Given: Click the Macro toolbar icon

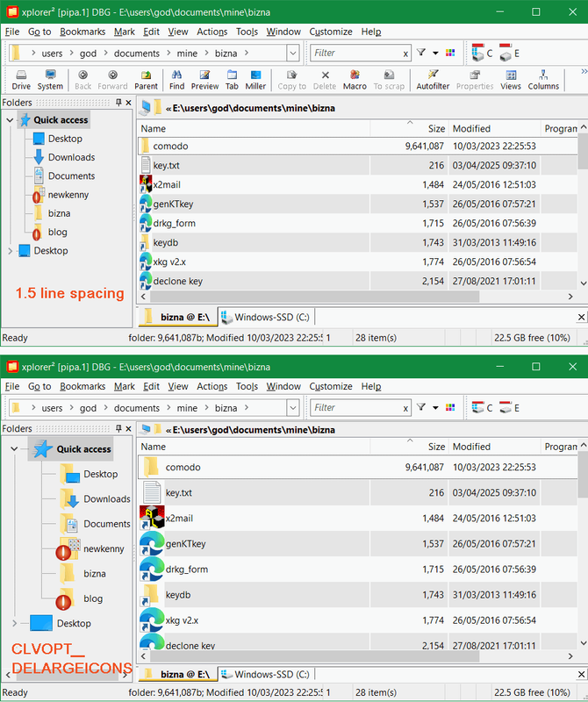Looking at the screenshot, I should click(x=355, y=80).
